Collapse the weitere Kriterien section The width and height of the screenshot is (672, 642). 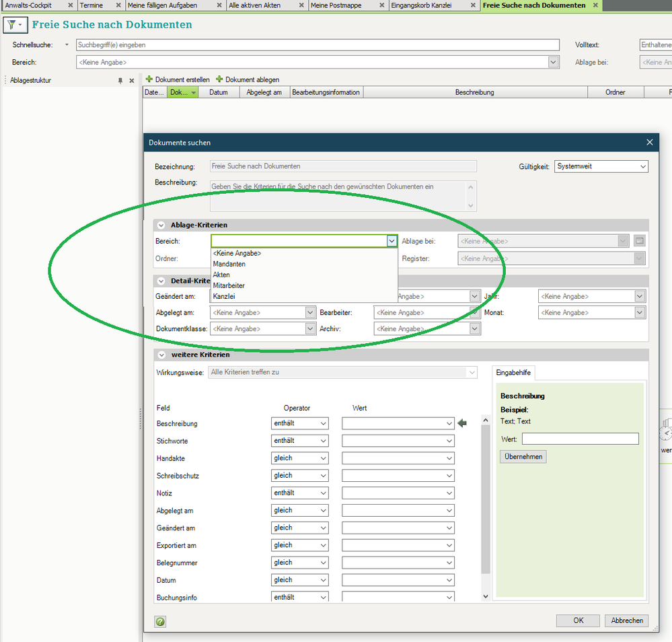[161, 355]
